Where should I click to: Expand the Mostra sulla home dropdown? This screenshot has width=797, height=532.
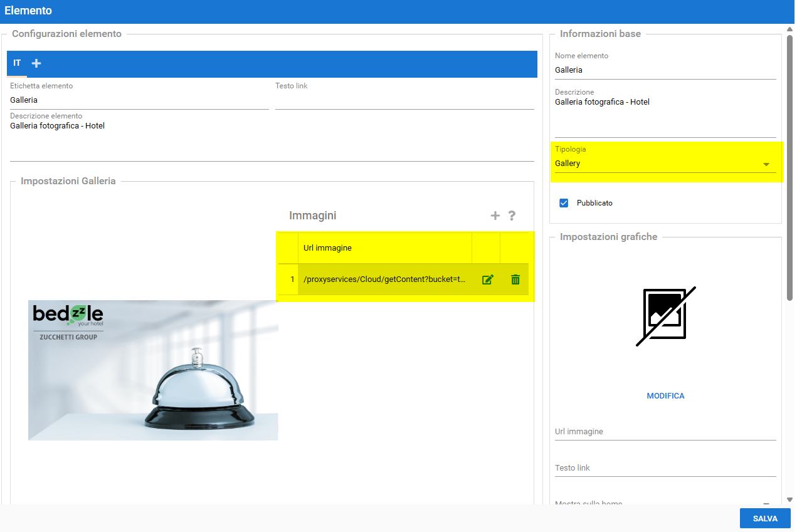[x=766, y=503]
